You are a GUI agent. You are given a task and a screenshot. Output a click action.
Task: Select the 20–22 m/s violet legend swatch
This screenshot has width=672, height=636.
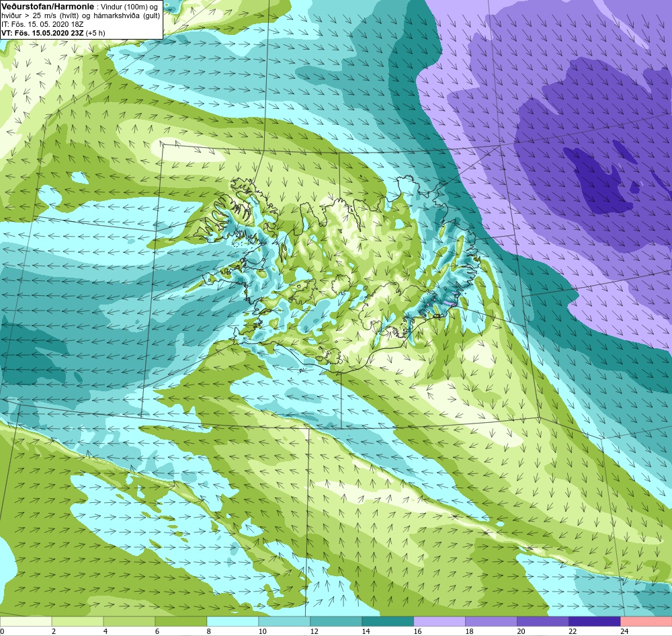[542, 621]
